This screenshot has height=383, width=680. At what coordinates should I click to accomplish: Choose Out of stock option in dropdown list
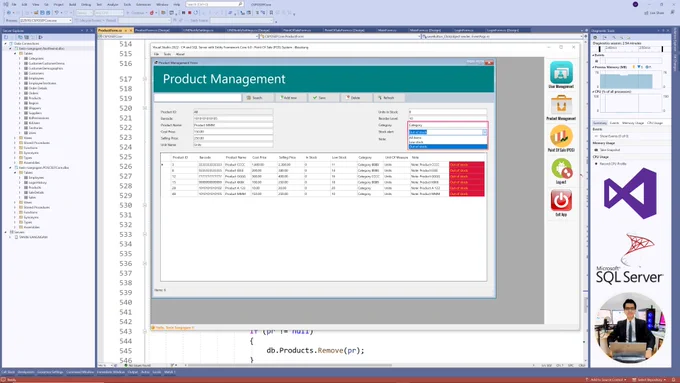pyautogui.click(x=448, y=147)
